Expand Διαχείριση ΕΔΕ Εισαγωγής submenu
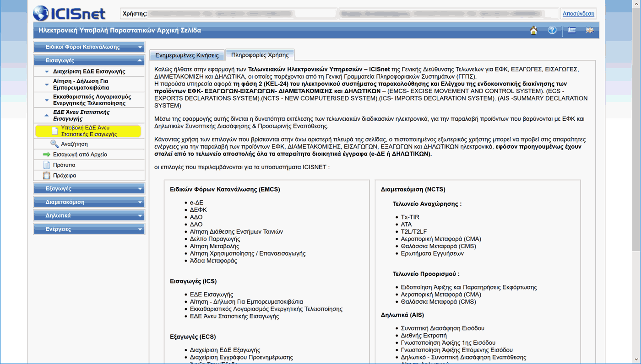This screenshot has height=364, width=641. (x=89, y=71)
